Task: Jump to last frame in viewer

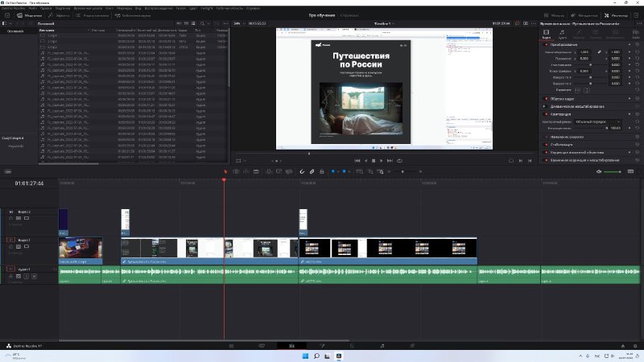Action: pyautogui.click(x=390, y=160)
